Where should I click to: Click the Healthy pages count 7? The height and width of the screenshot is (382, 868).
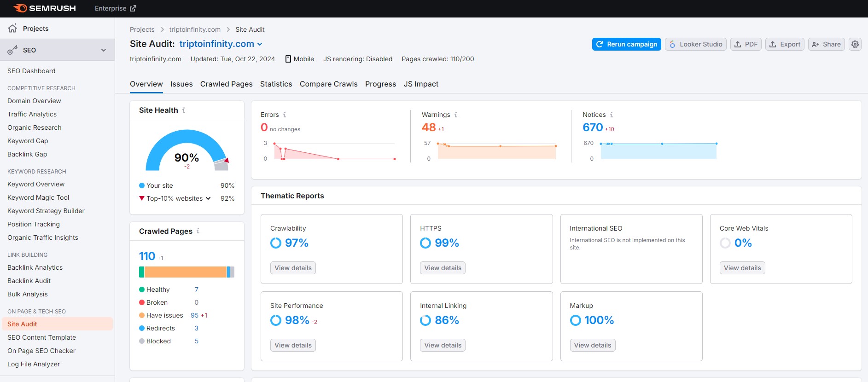[x=197, y=289]
